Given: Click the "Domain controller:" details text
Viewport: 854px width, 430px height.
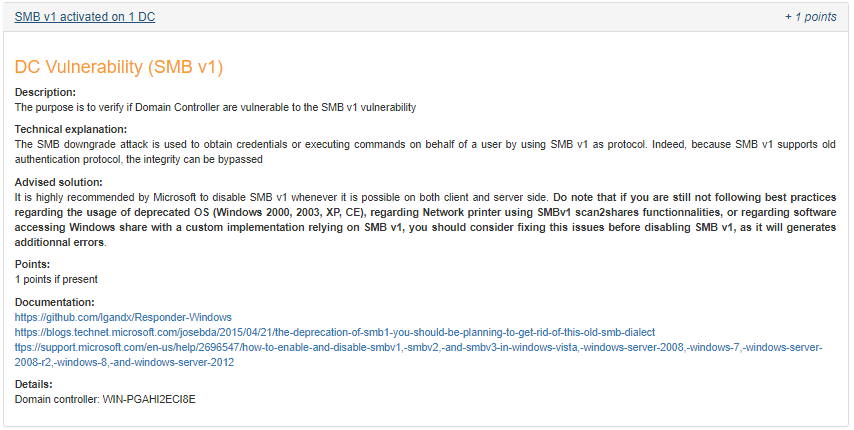Looking at the screenshot, I should (57, 400).
